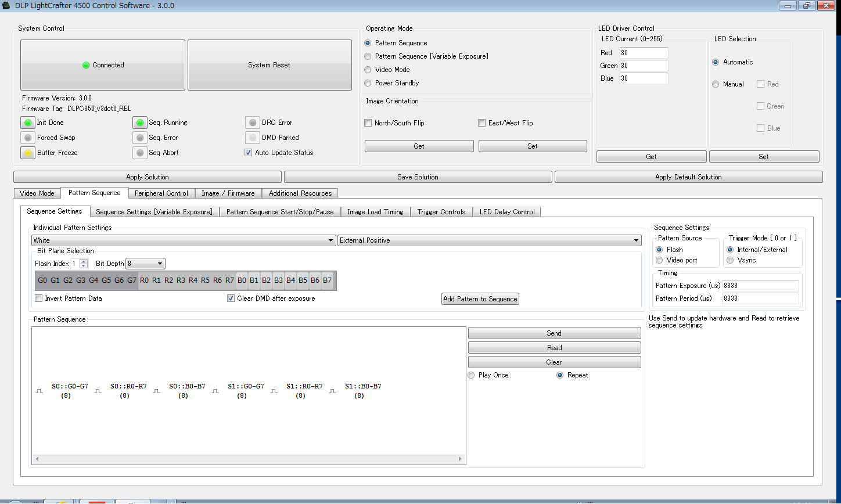Open the Image / Firmware tab
Screen dimensions: 841x504
228,193
